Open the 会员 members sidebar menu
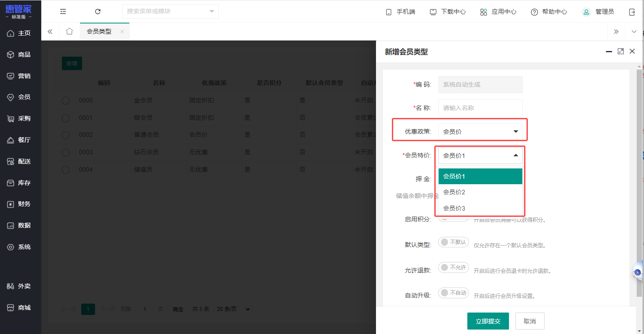 tap(19, 97)
